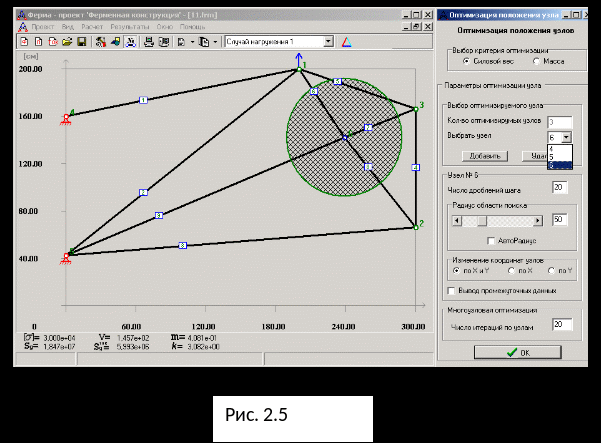601x443 pixels.
Task: Choose highlighted node 6 in the dropdown list
Action: pos(560,165)
